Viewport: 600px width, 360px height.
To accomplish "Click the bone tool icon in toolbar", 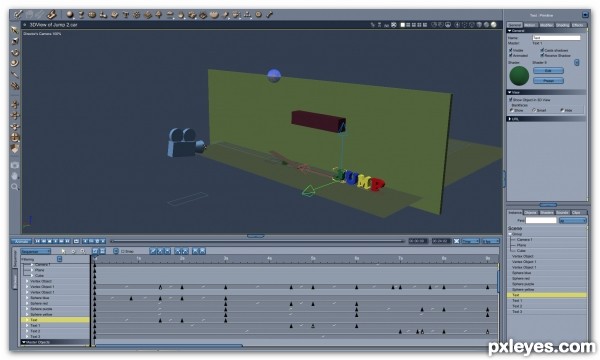I will pyautogui.click(x=269, y=15).
